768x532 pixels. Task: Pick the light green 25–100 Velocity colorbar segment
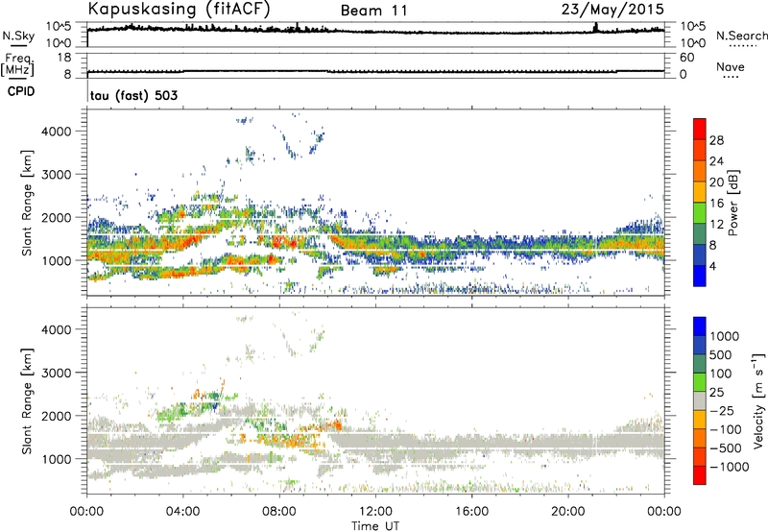[x=700, y=382]
